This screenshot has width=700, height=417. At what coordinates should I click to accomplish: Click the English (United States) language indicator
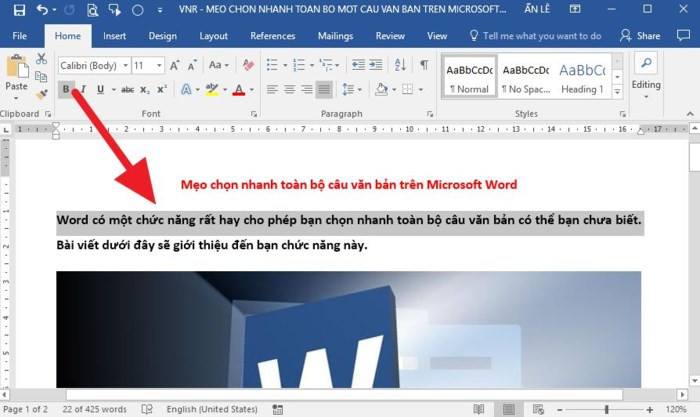coord(212,409)
